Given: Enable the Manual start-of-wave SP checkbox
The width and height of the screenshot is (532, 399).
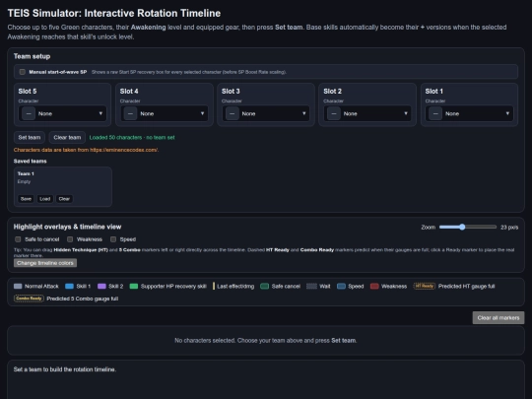Looking at the screenshot, I should [23, 72].
